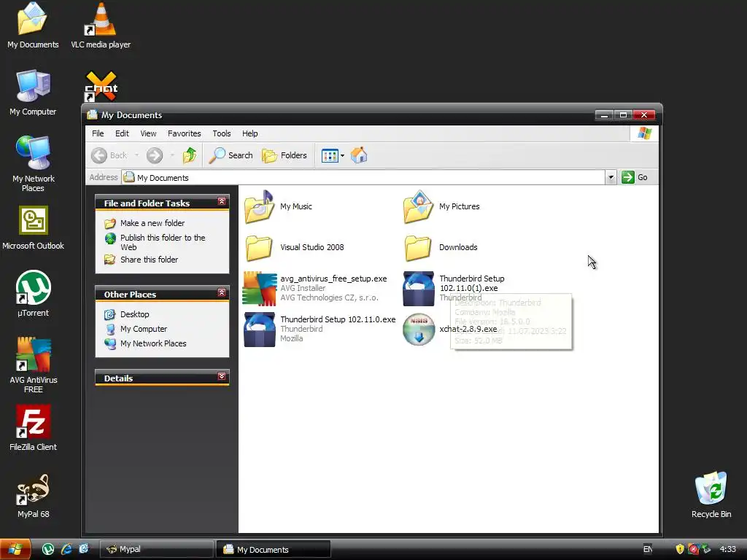Image resolution: width=747 pixels, height=560 pixels.
Task: Select the AVG antivirus setup icon
Action: point(259,288)
